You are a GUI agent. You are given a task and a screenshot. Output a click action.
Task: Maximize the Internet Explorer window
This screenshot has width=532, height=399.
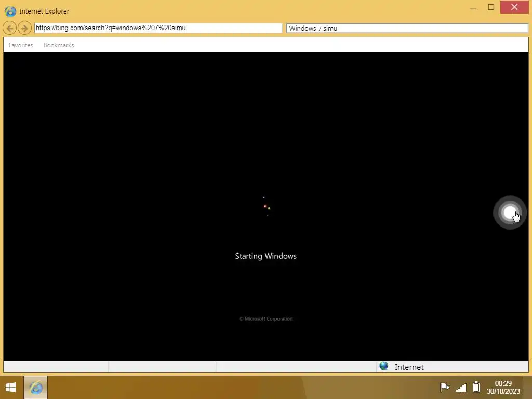pyautogui.click(x=491, y=7)
